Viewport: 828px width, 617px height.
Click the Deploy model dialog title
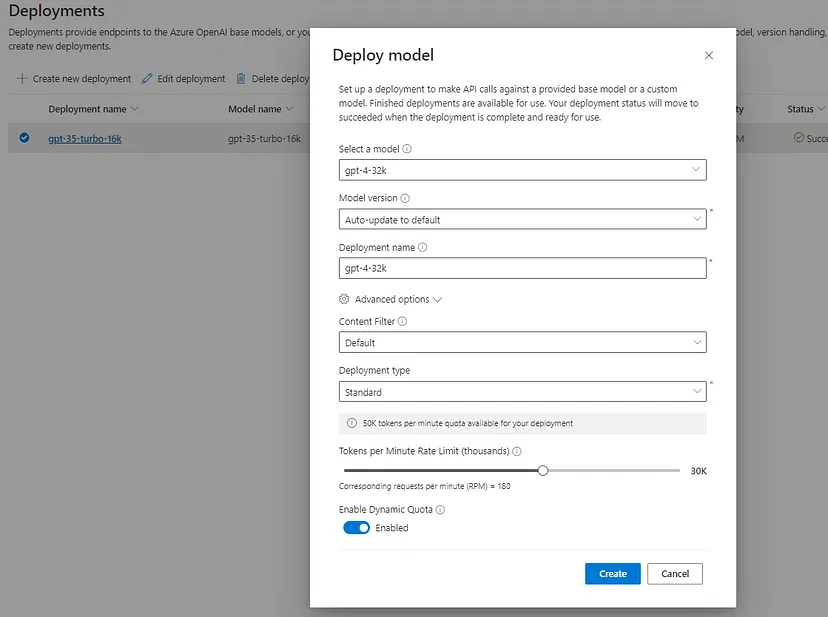point(383,55)
